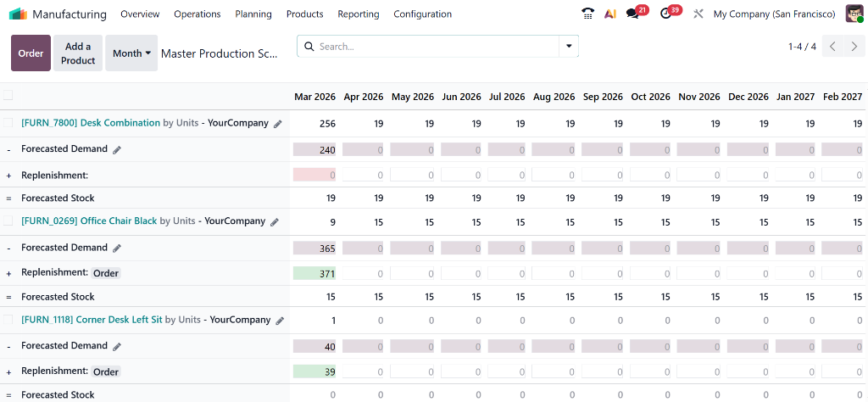Open the Reporting menu

click(x=358, y=14)
